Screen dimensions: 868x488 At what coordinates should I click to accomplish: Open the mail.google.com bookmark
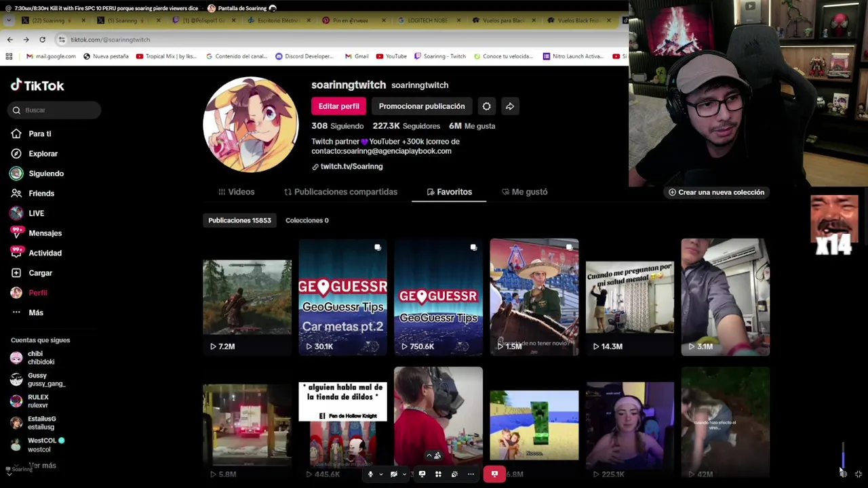(x=51, y=56)
